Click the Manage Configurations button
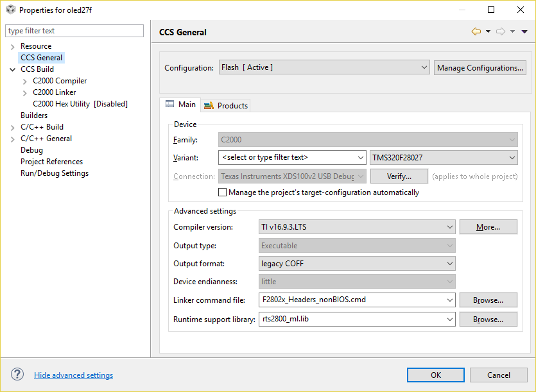Screen dimensions: 536x392 coord(480,67)
